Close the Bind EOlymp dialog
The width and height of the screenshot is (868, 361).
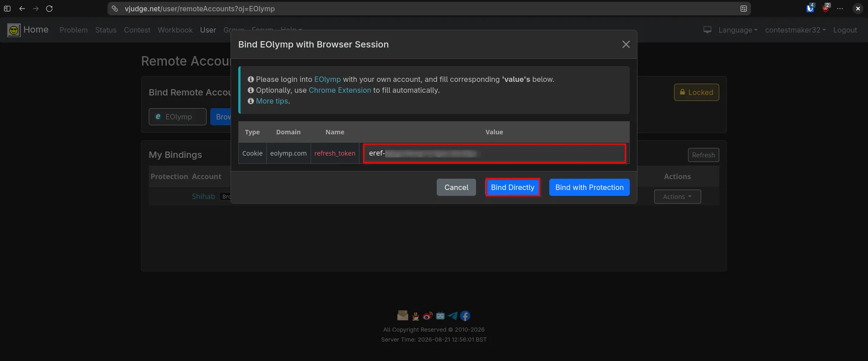(x=626, y=44)
